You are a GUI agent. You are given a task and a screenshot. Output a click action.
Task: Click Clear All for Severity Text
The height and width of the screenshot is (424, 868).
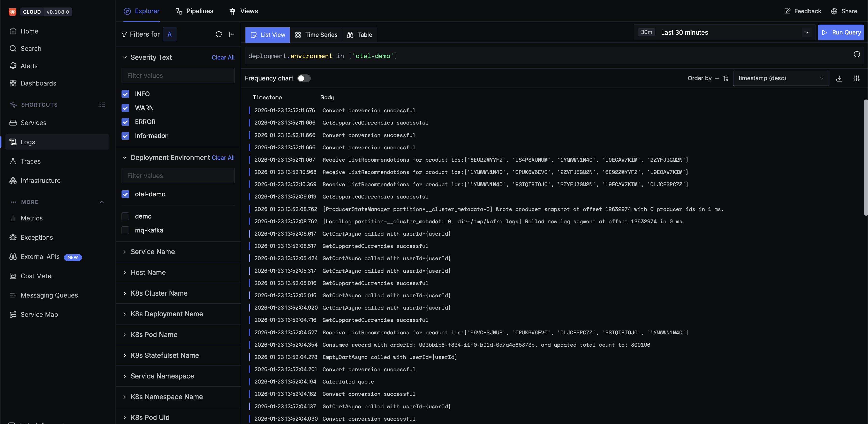click(x=223, y=58)
